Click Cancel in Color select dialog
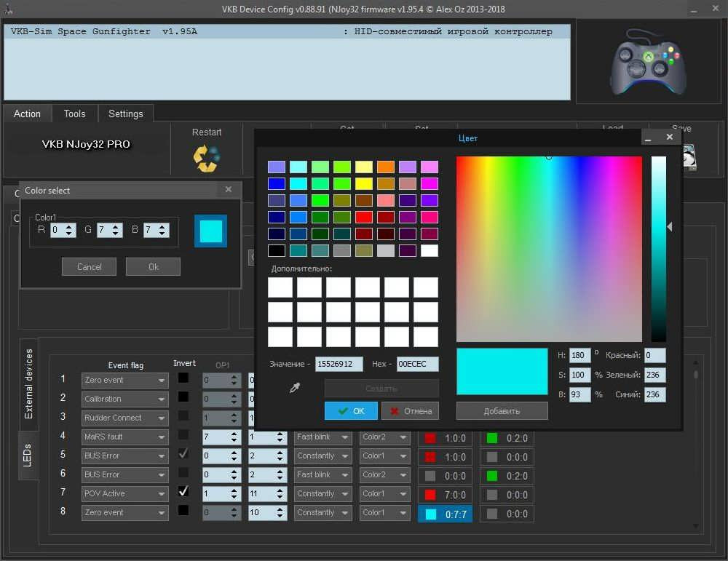Image resolution: width=728 pixels, height=561 pixels. point(89,267)
